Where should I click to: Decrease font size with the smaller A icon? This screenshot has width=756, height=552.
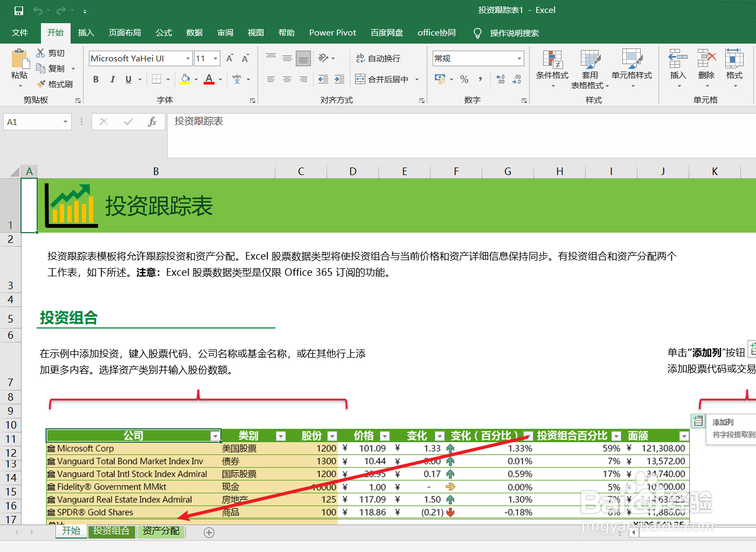pos(245,58)
